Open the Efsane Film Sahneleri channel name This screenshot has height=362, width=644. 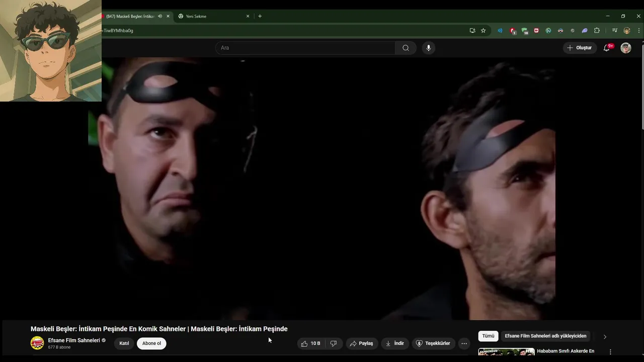coord(74,340)
